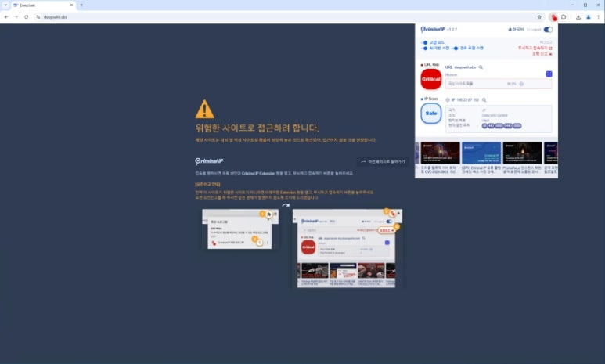Click the Criminal IP logo on warning page
Image resolution: width=605 pixels, height=364 pixels.
[209, 161]
